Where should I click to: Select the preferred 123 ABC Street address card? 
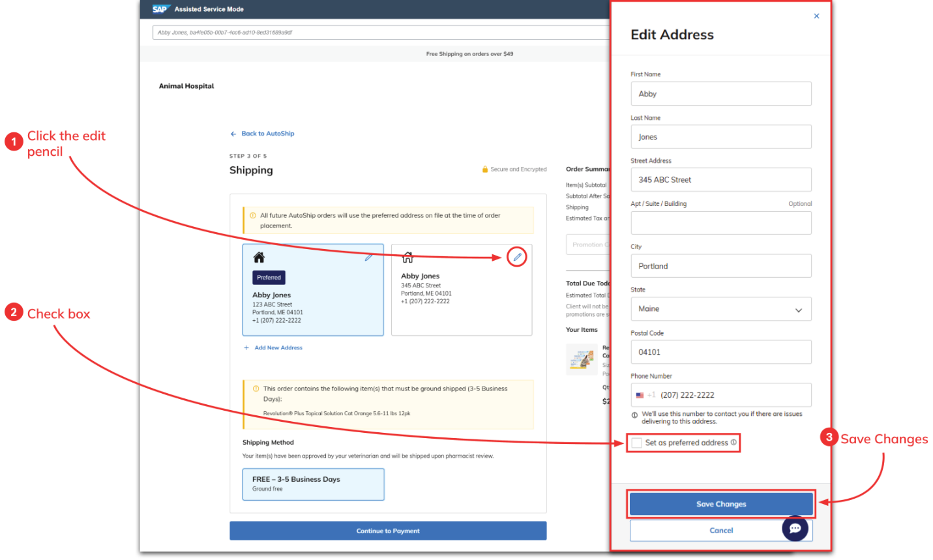(313, 290)
